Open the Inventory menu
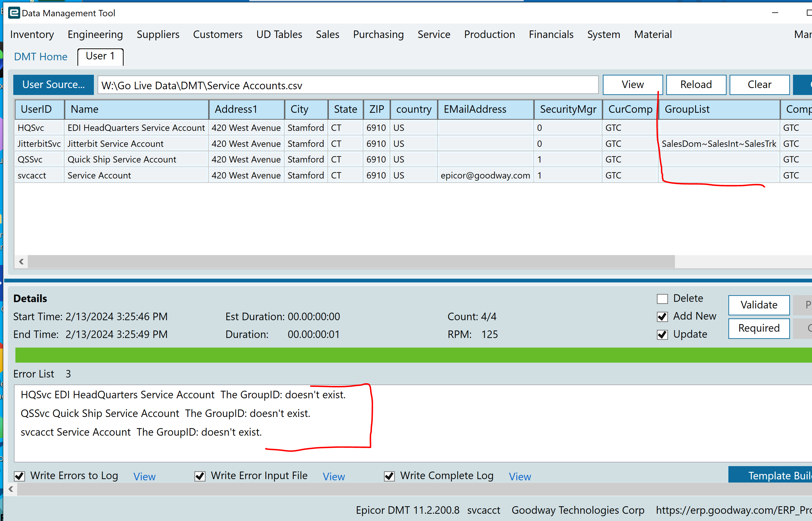Image resolution: width=812 pixels, height=521 pixels. pos(32,34)
